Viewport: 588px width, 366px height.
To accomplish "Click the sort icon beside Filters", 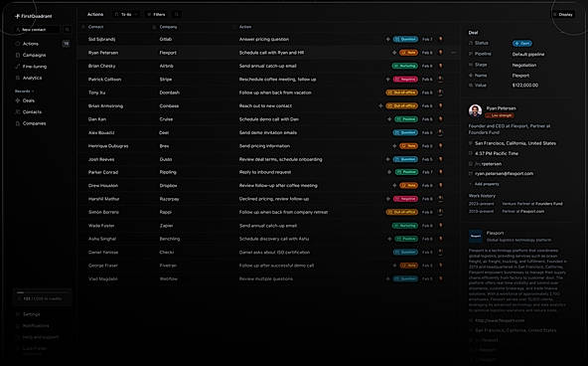I will (176, 14).
